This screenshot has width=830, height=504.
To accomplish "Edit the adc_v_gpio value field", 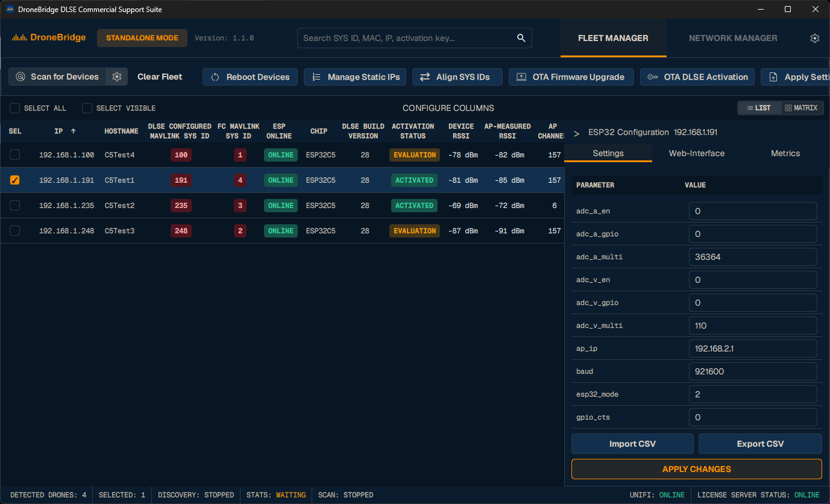I will click(x=753, y=303).
